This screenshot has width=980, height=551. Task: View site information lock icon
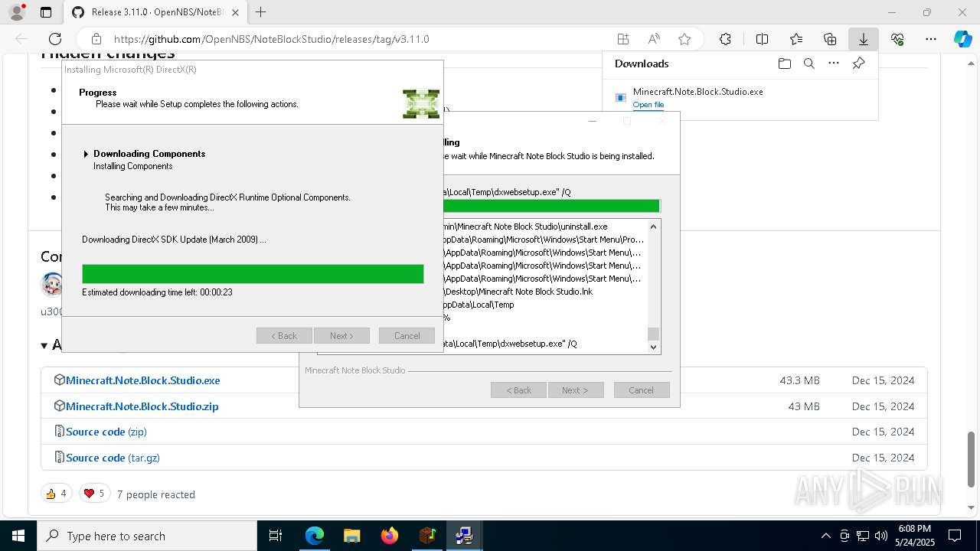point(96,39)
